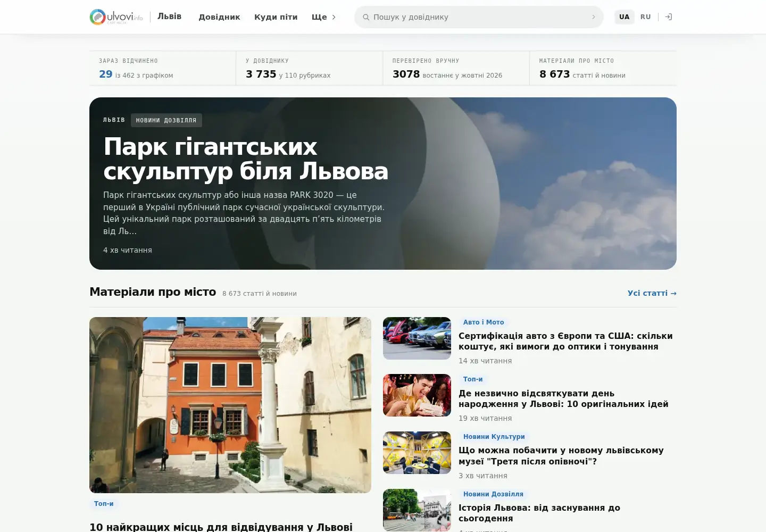Open the "Парк гігантських скульптур біля Львова" headline

(246, 159)
